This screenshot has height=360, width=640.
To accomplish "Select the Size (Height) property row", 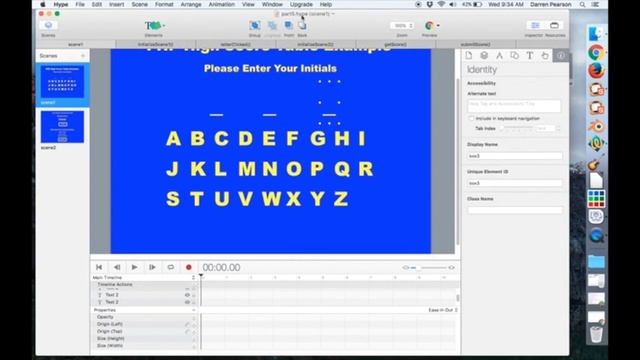I will click(144, 339).
